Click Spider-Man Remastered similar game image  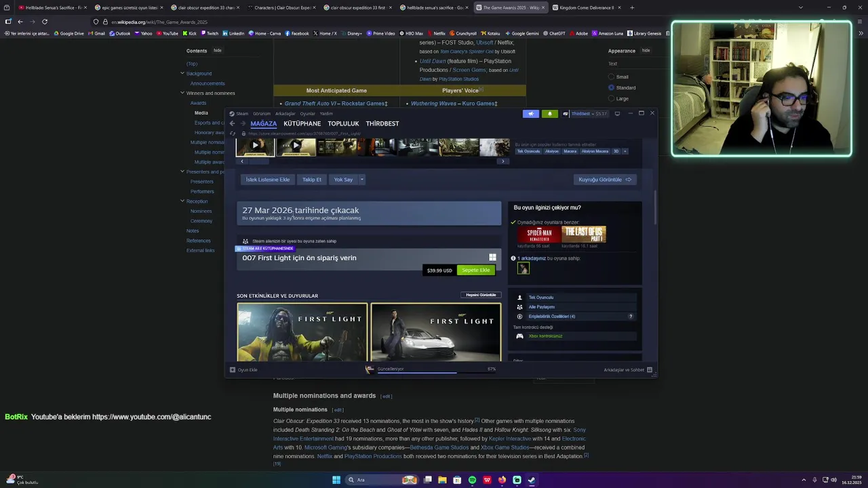point(539,235)
